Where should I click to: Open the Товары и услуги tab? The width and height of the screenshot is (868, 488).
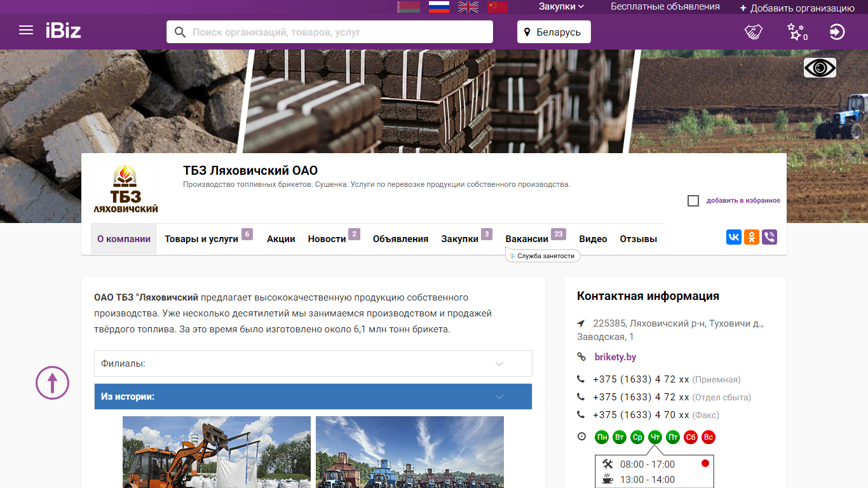point(201,239)
